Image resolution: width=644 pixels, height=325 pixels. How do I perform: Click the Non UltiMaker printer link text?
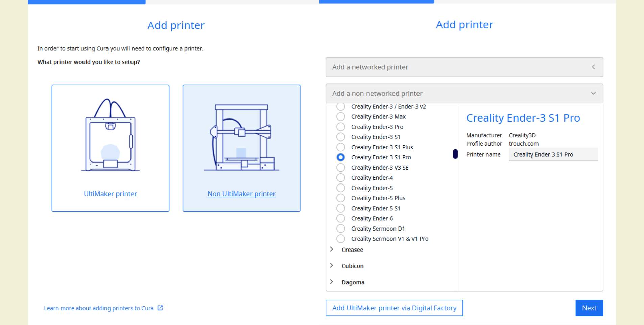point(241,194)
